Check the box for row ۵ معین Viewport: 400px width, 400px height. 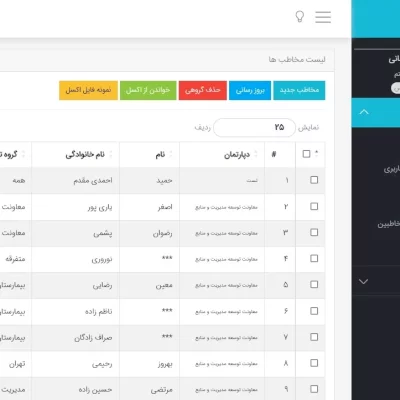coord(314,284)
